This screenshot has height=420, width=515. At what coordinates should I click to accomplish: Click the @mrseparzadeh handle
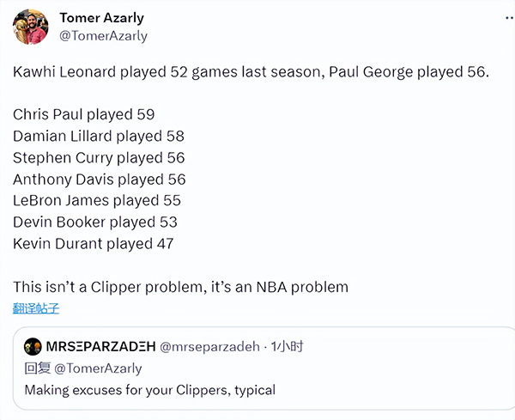pyautogui.click(x=209, y=347)
